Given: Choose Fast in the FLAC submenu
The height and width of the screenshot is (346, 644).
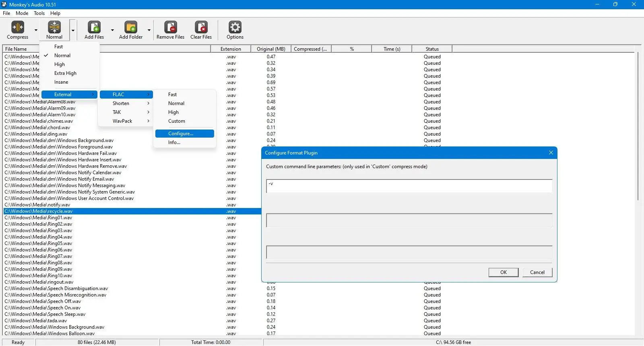Looking at the screenshot, I should tap(185, 95).
